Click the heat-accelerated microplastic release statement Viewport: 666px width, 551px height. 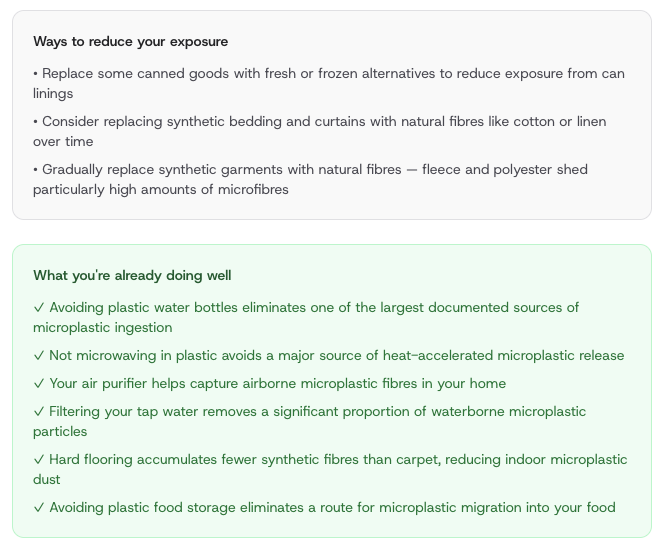(336, 356)
